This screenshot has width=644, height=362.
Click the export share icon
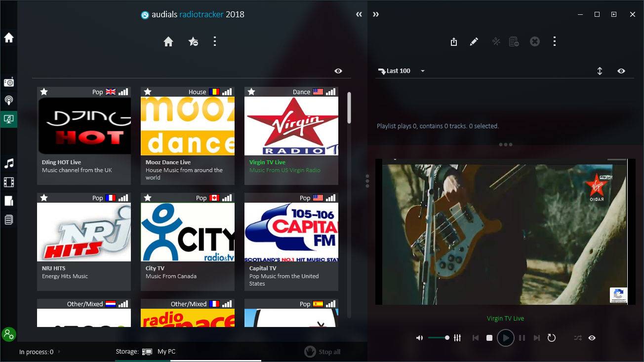pos(454,42)
